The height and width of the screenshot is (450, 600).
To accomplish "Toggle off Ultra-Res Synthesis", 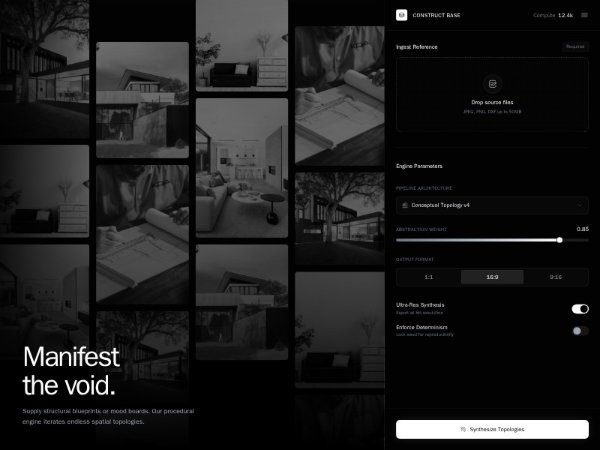I will click(580, 309).
